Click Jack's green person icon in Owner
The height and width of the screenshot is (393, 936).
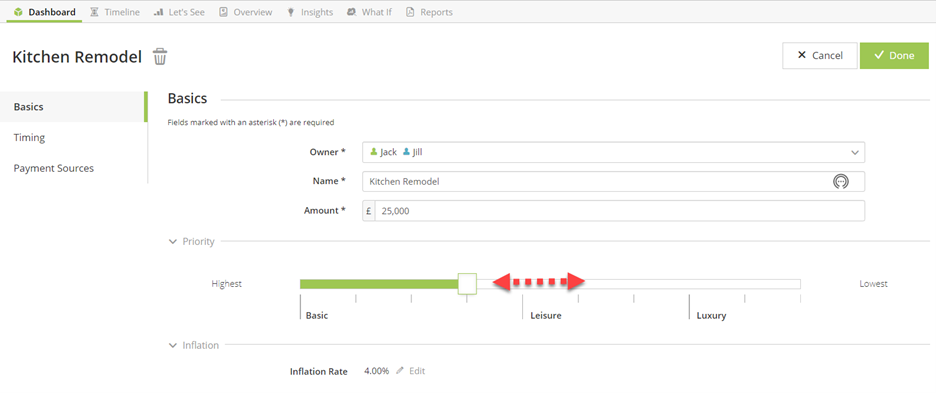pos(374,152)
